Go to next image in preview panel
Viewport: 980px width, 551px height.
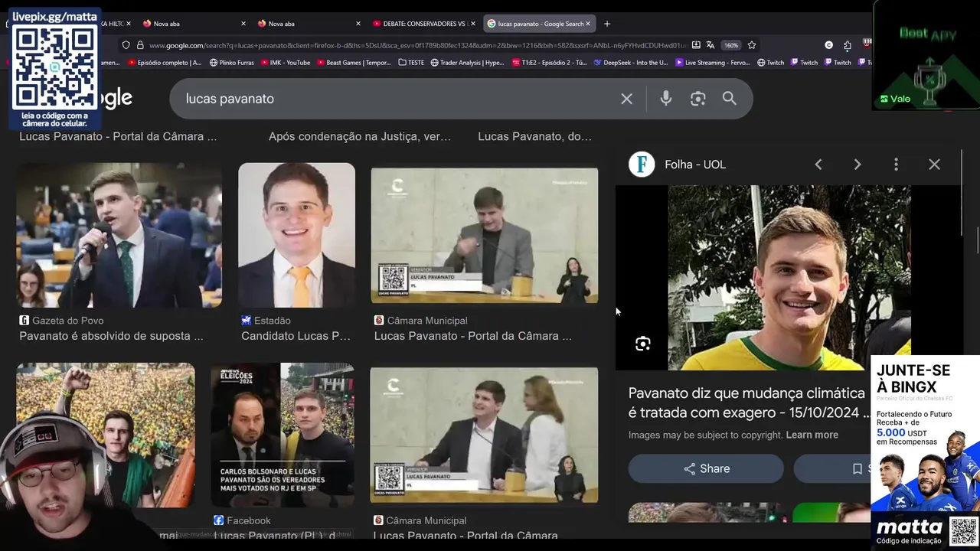857,165
